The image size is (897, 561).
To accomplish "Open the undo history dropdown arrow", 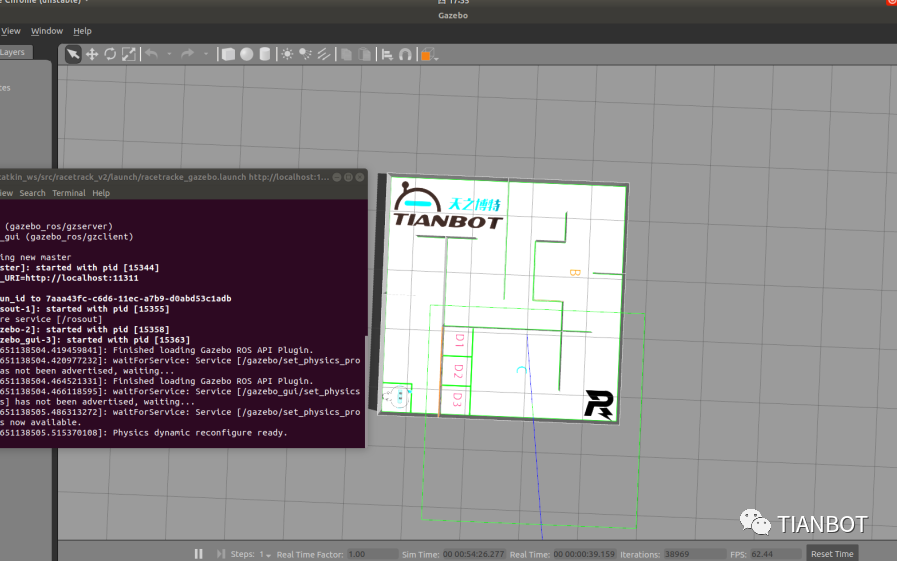I will click(x=169, y=54).
